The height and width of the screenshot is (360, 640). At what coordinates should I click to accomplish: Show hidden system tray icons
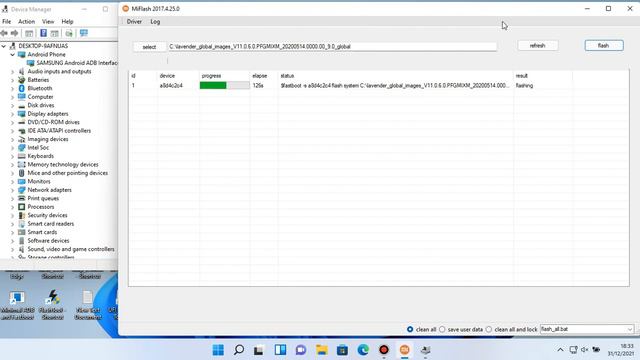point(560,350)
